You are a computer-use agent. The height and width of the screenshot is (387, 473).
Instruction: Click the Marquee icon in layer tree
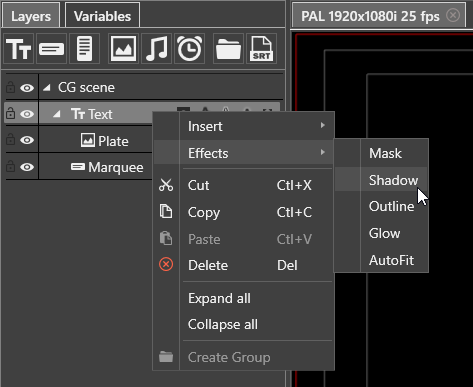(x=78, y=166)
